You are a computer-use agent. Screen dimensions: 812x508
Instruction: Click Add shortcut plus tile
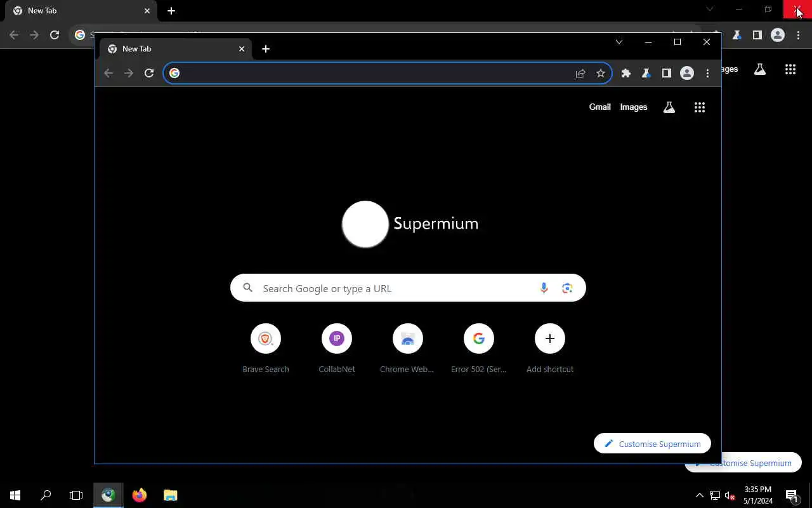coord(550,347)
